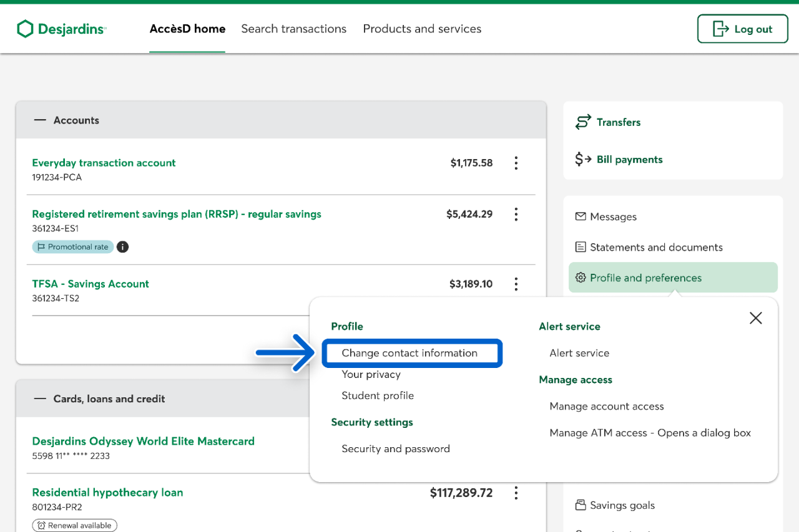Select Change contact information menu item
The height and width of the screenshot is (532, 799).
tap(409, 353)
